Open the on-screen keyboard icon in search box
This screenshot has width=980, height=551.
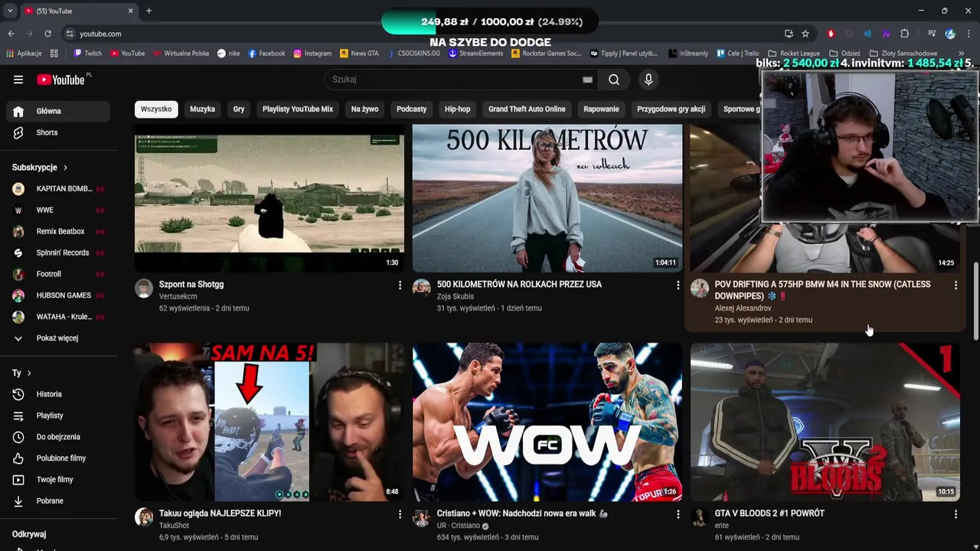[587, 80]
